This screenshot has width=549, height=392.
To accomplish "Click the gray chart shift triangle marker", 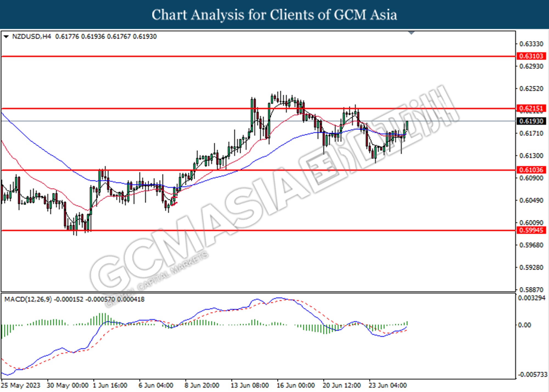I will [411, 33].
